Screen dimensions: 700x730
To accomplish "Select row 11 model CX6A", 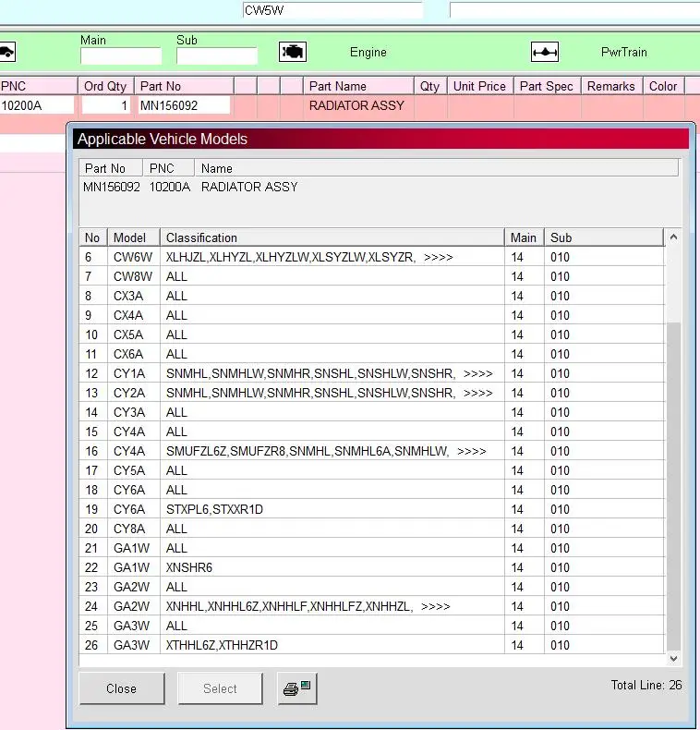I will 371,354.
